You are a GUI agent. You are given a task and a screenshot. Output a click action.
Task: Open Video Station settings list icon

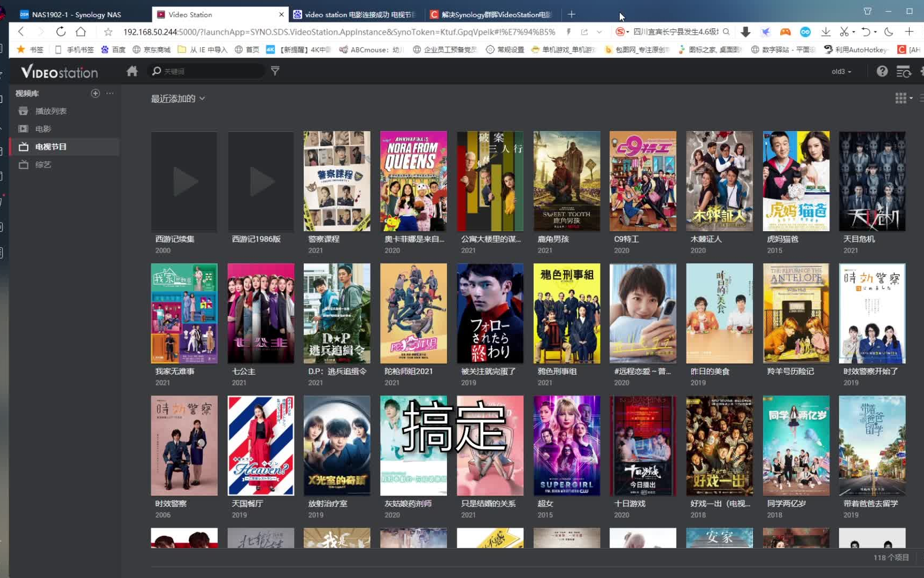(903, 71)
